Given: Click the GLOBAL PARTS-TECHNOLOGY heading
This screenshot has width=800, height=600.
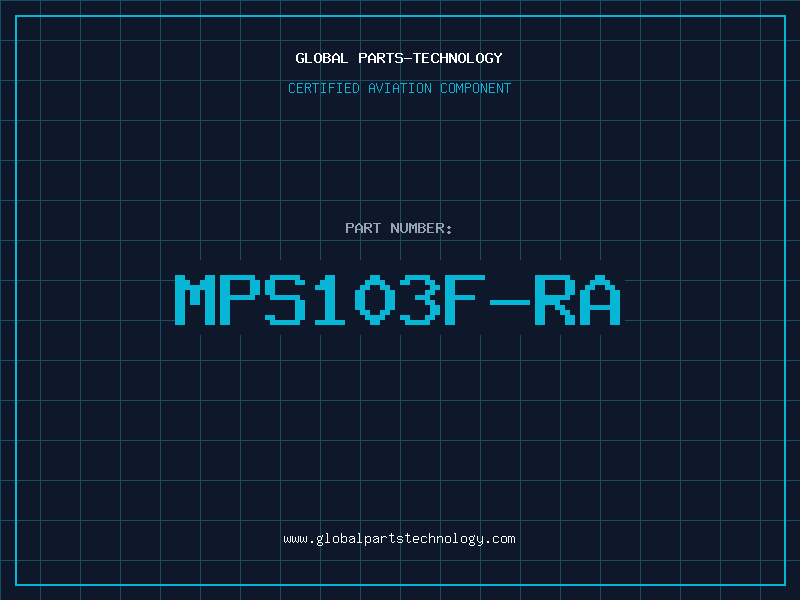Looking at the screenshot, I should coord(399,58).
